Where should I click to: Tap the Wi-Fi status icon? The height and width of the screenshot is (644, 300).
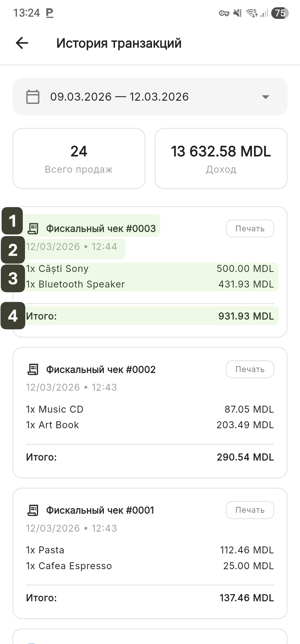(252, 13)
